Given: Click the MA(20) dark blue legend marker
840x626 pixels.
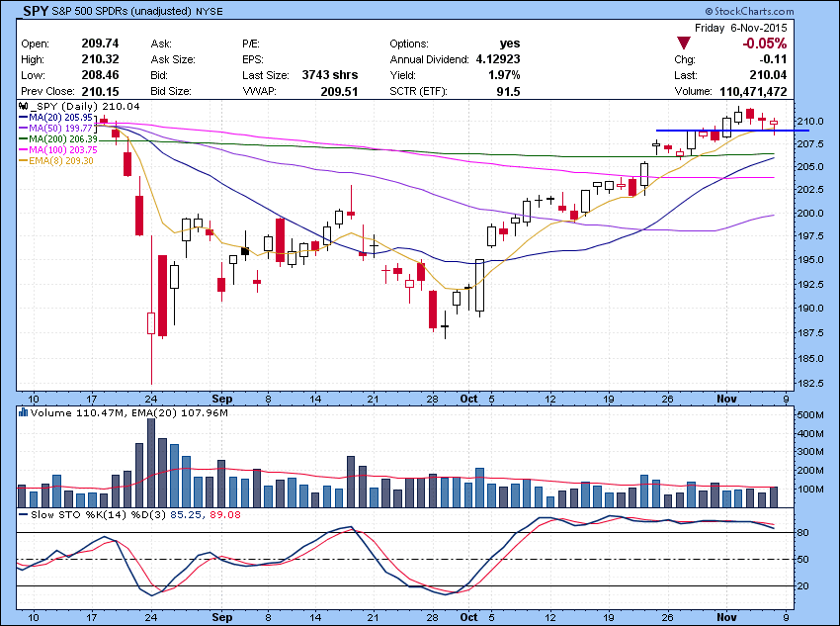Looking at the screenshot, I should [26, 117].
